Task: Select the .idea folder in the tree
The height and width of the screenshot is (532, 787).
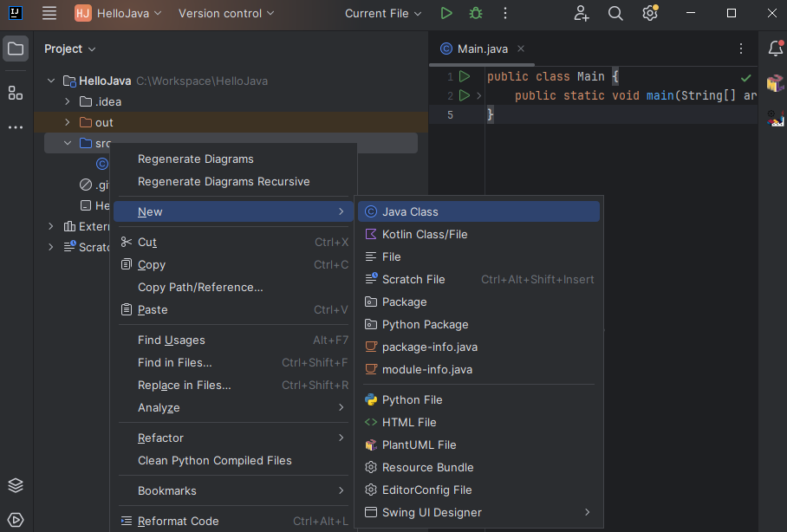Action: pyautogui.click(x=231, y=102)
